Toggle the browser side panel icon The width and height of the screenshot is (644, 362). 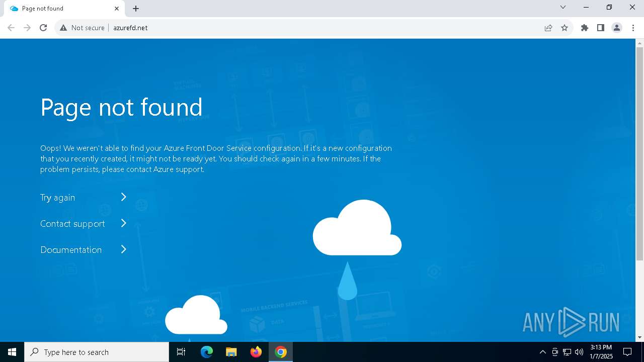pyautogui.click(x=601, y=28)
